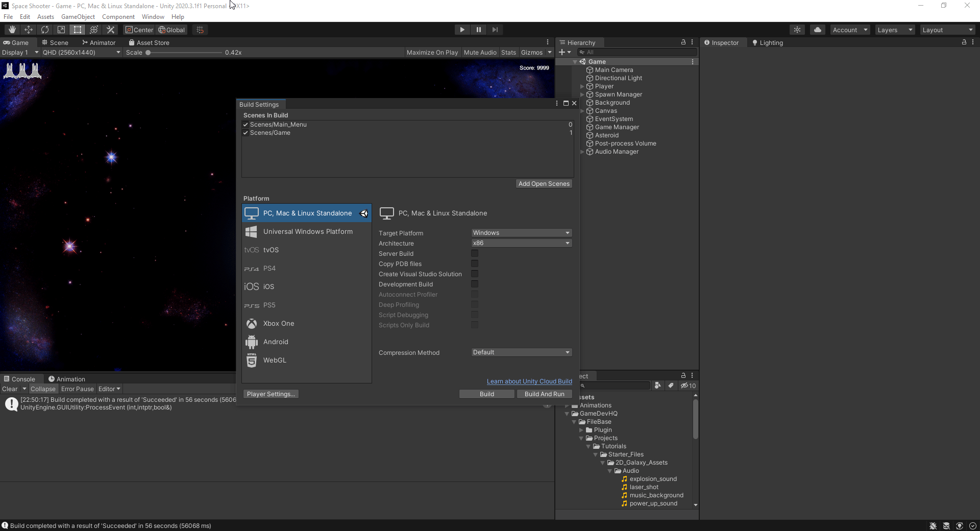
Task: Expand Spawn Manager in Hierarchy
Action: [582, 94]
